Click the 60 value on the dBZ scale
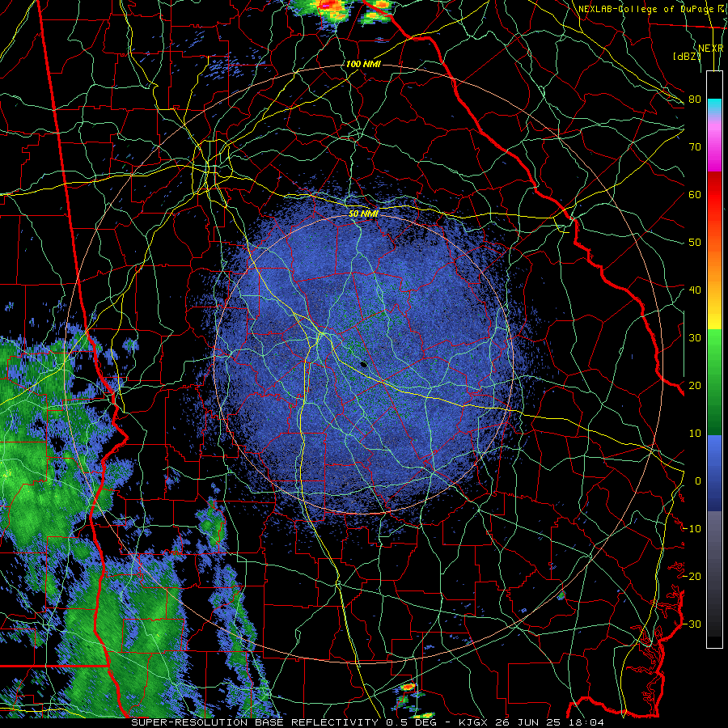The height and width of the screenshot is (728, 728). point(695,195)
